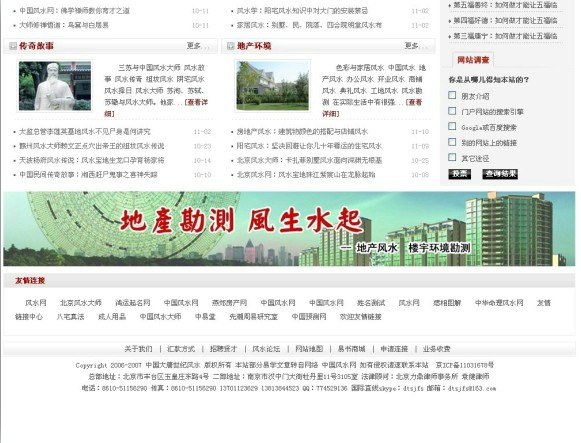Viewport: 581px width, 443px height.
Task: Select the 网站调查 tab
Action: [473, 60]
